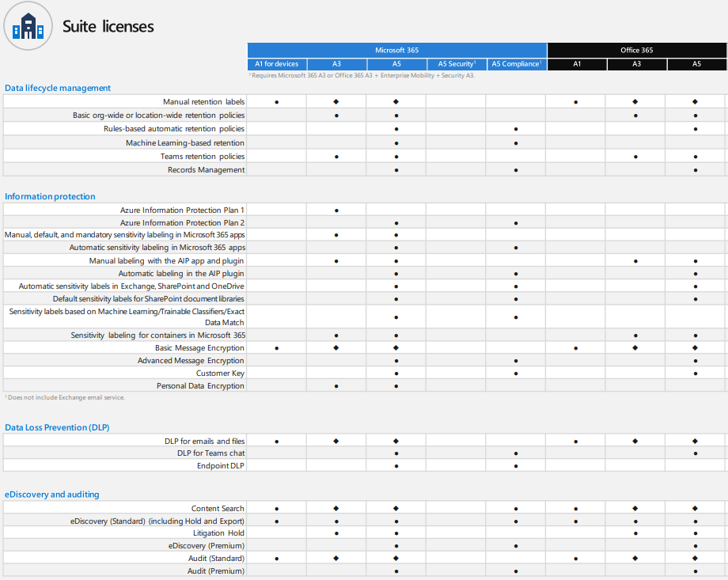Select Automatic sensitivity labels in Exchange, SharePoint and OneDrive

point(131,286)
